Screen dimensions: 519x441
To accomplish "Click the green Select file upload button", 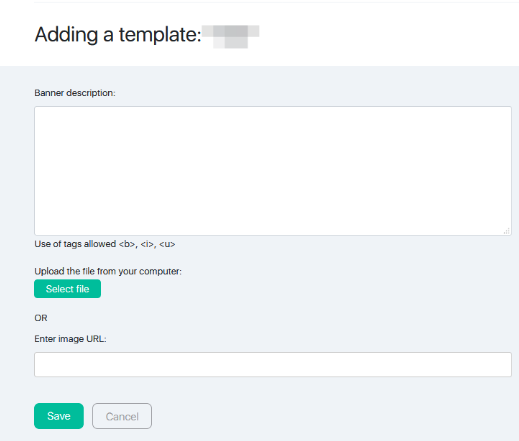I will (x=67, y=289).
